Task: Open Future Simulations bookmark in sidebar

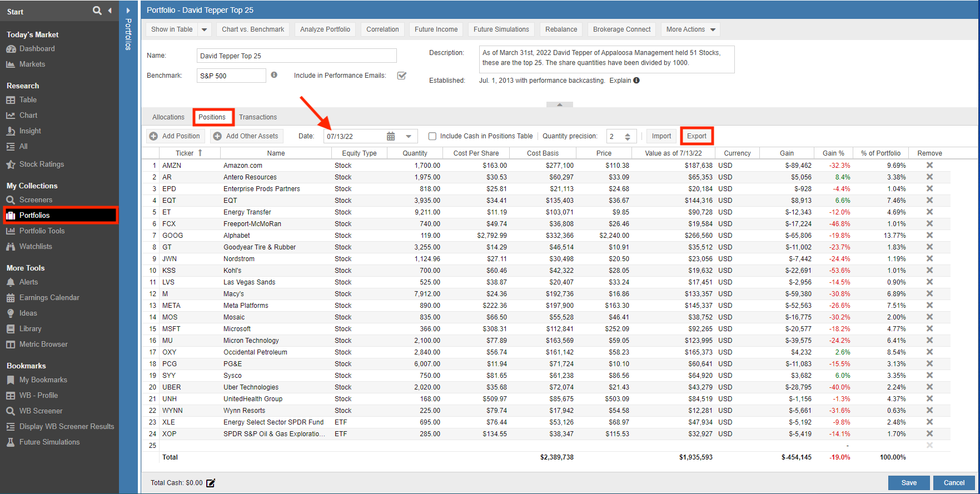Action: click(x=49, y=442)
